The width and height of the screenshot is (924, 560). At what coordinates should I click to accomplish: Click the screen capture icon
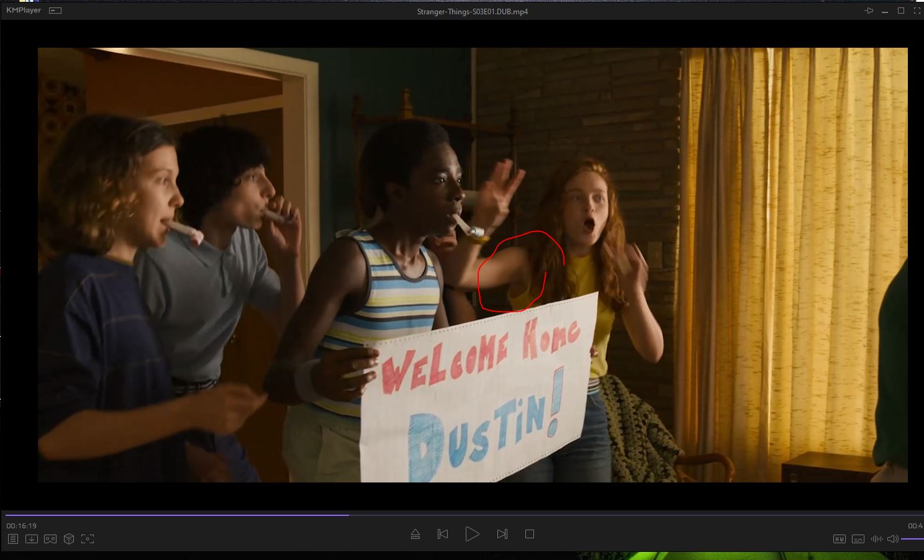click(88, 539)
